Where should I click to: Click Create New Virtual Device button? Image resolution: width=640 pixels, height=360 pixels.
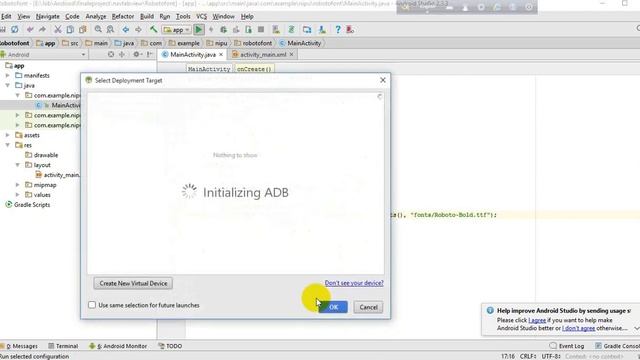[x=133, y=283]
